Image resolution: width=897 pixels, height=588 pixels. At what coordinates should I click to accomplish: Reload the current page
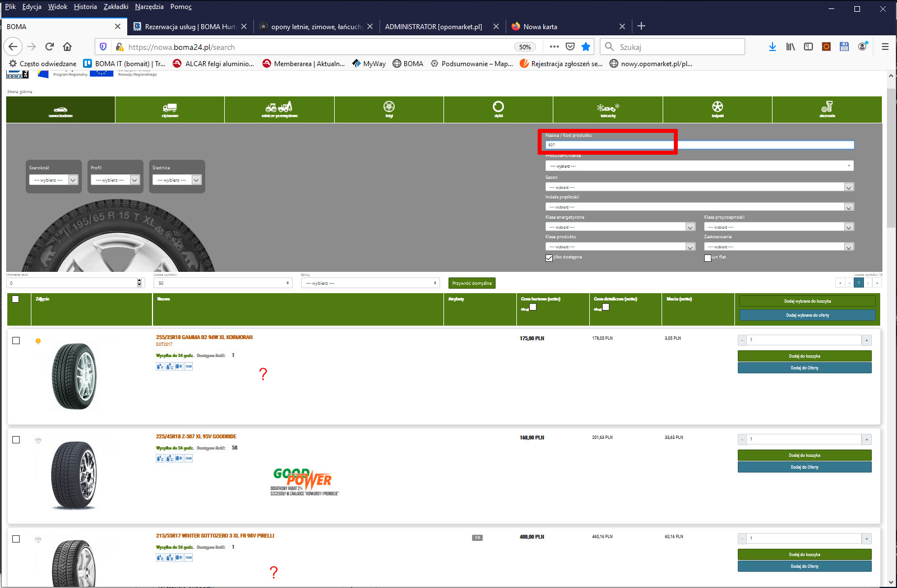pyautogui.click(x=49, y=47)
